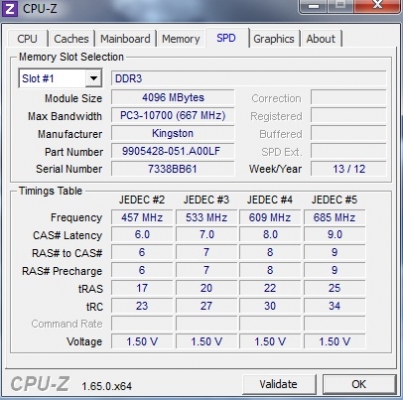This screenshot has width=403, height=400.
Task: Switch to the CPU tab
Action: point(27,39)
